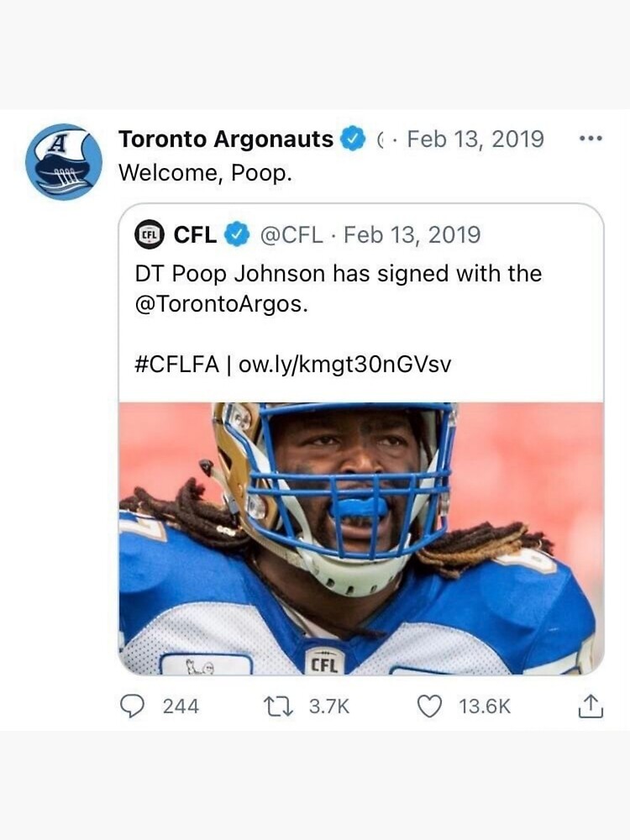Click the Toronto Argonauts profile avatar

click(64, 162)
